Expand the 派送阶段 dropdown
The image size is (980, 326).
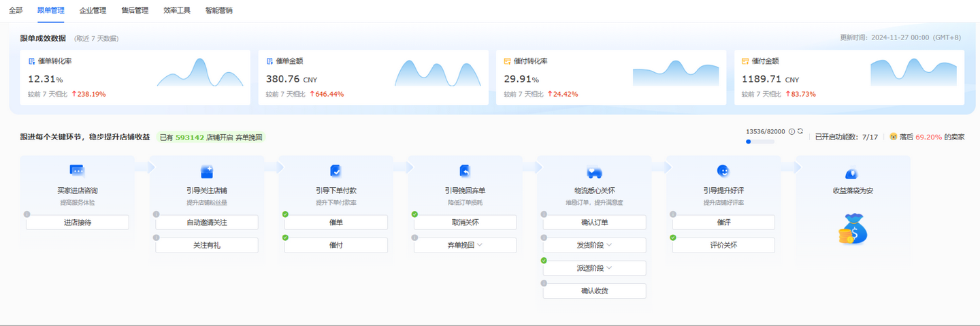click(595, 268)
